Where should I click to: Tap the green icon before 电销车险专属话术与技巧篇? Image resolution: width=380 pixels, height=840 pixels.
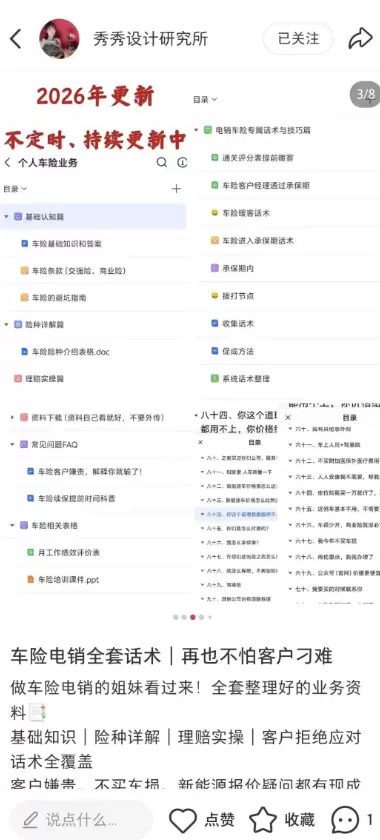point(208,130)
